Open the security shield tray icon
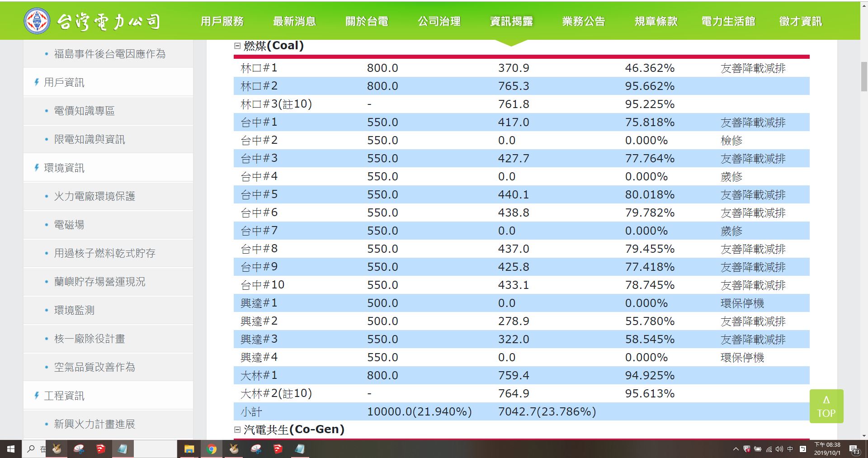The image size is (868, 458). pyautogui.click(x=747, y=449)
